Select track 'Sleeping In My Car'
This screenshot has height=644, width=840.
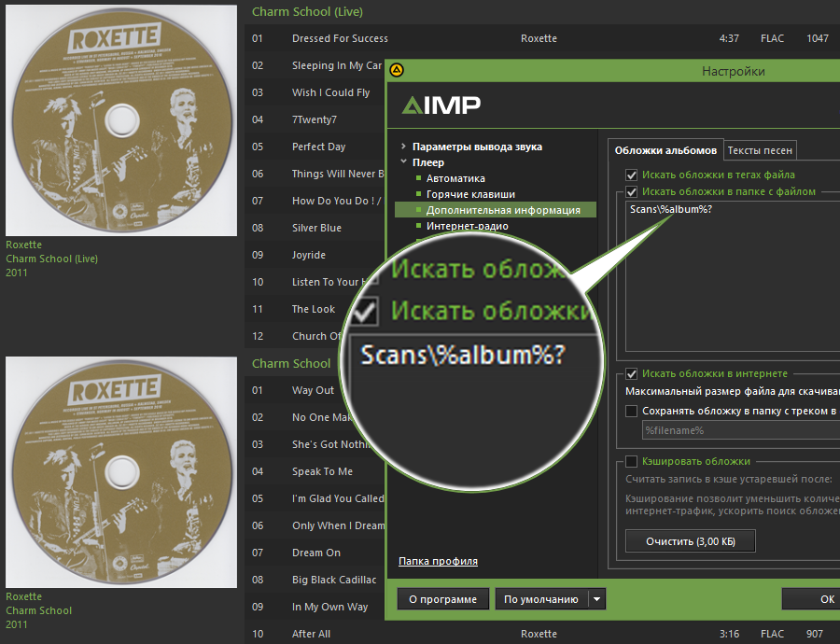tap(336, 65)
